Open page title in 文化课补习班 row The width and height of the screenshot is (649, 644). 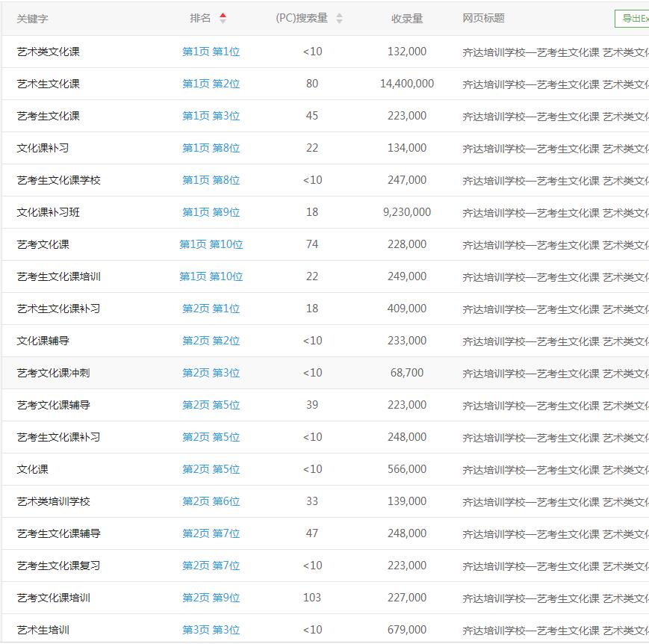[x=554, y=212]
